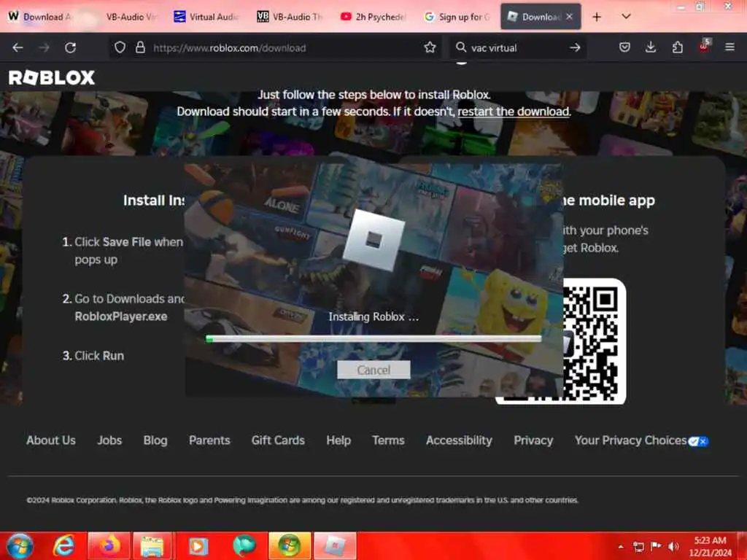Click the browser forward arrow
747x560 pixels.
point(44,47)
